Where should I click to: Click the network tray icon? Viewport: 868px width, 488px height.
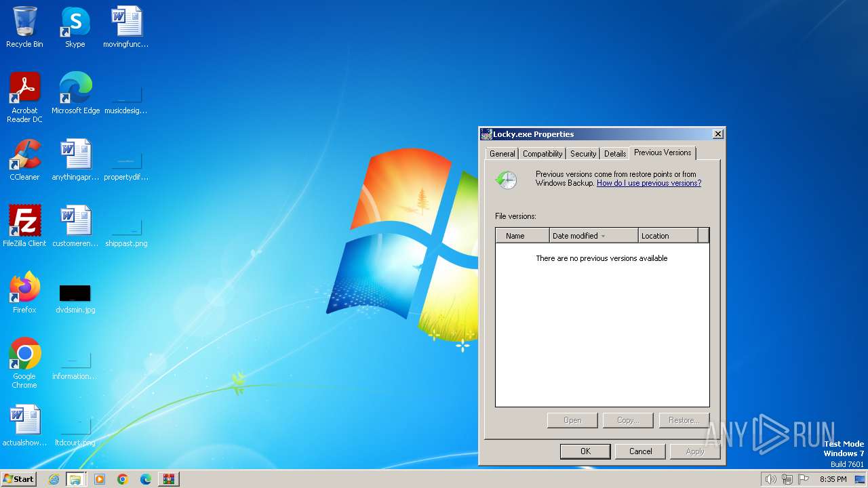point(787,479)
